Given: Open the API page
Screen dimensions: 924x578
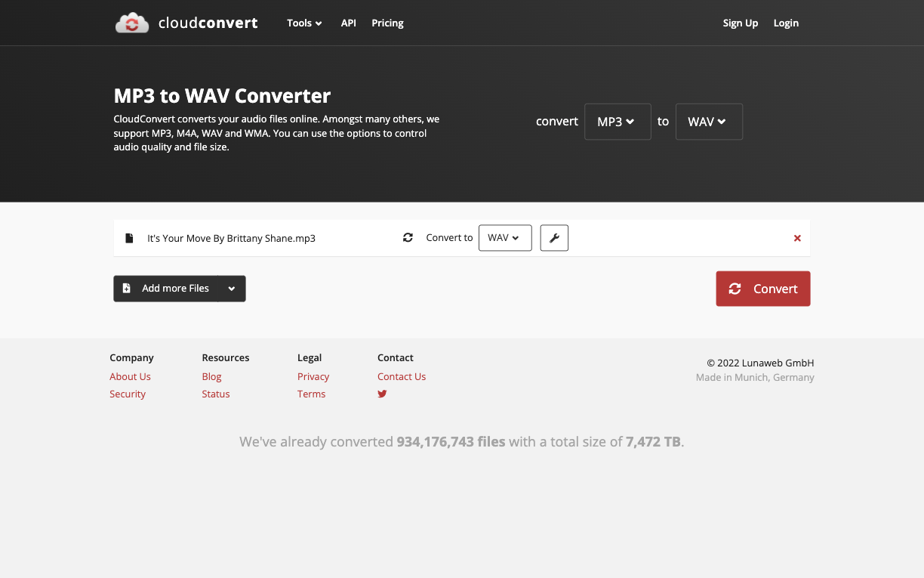Looking at the screenshot, I should [x=348, y=23].
